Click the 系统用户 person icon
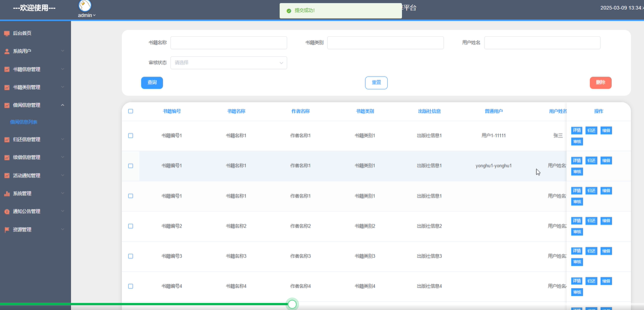 [x=7, y=51]
